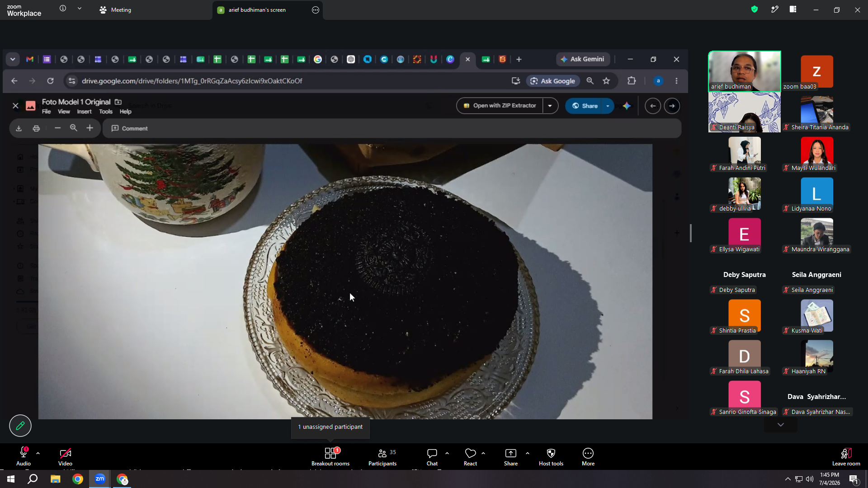
Task: Bookmark this page with star icon
Action: pos(606,81)
